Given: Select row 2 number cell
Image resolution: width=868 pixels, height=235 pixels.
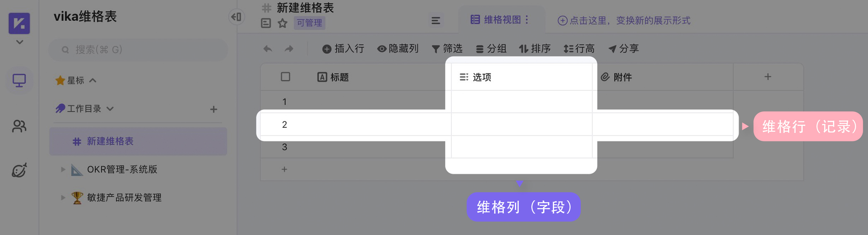Looking at the screenshot, I should 284,124.
